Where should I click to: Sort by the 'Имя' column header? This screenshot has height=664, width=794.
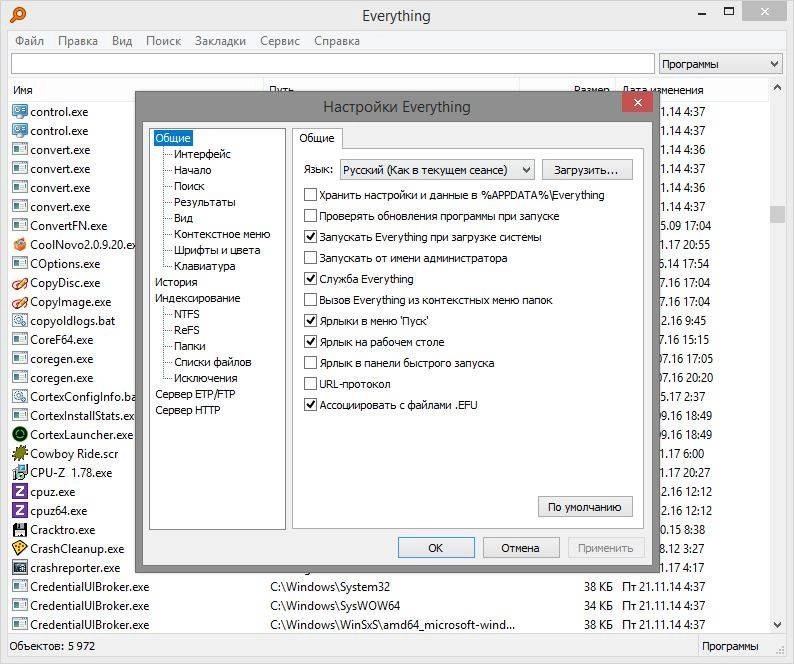[x=23, y=90]
